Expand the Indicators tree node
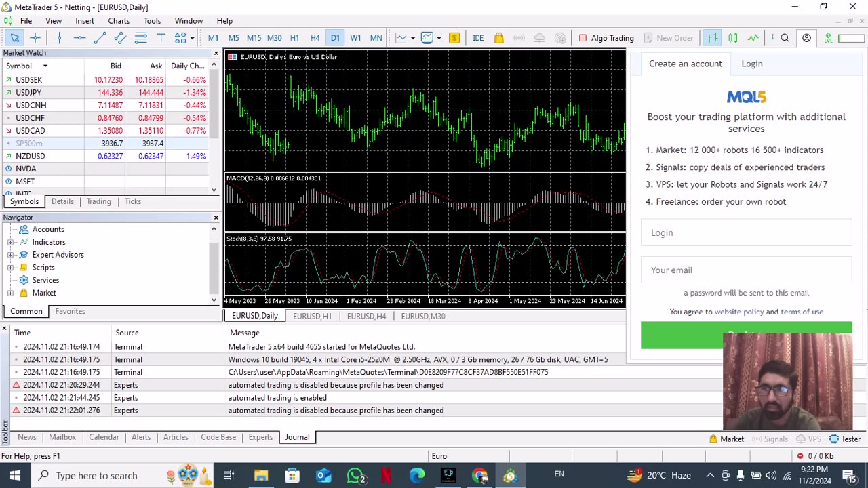Viewport: 868px width, 488px height. point(10,242)
